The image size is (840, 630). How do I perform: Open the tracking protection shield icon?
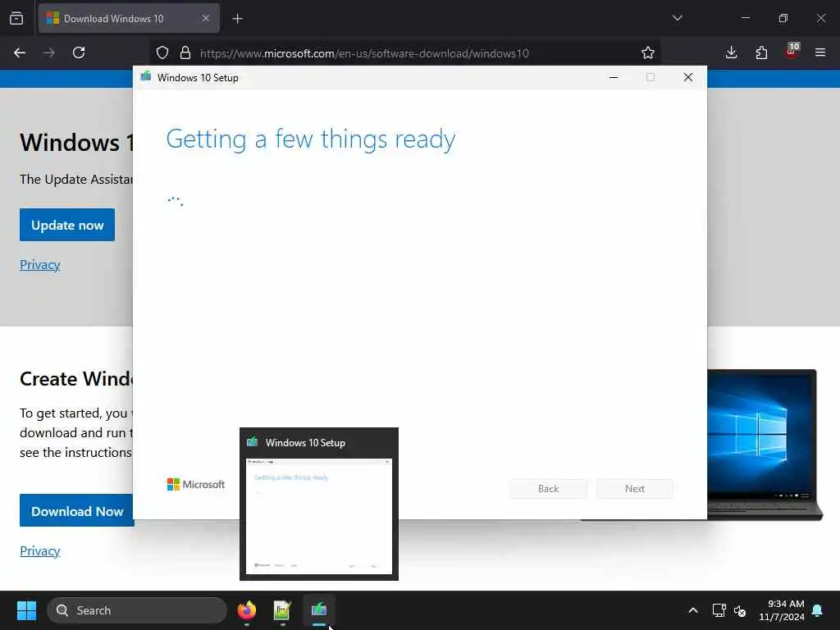(x=162, y=52)
